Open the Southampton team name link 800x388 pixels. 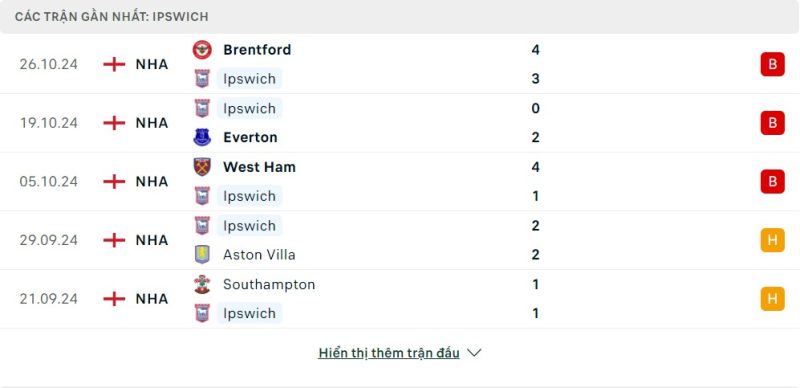tap(269, 284)
